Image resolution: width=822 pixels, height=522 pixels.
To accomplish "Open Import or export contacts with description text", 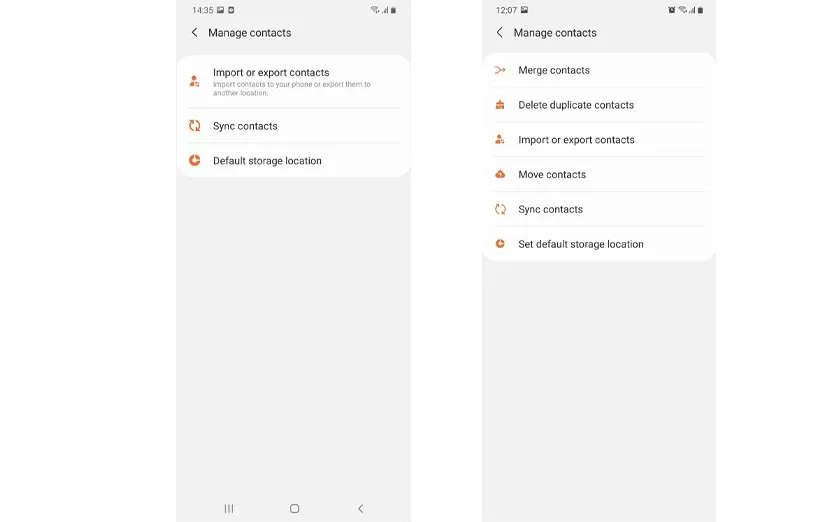I will [x=294, y=82].
